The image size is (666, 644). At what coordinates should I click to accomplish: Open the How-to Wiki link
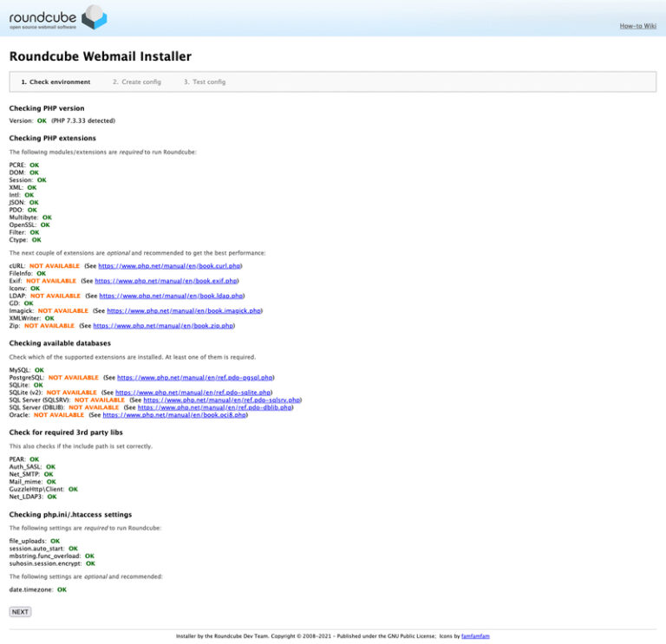point(637,26)
